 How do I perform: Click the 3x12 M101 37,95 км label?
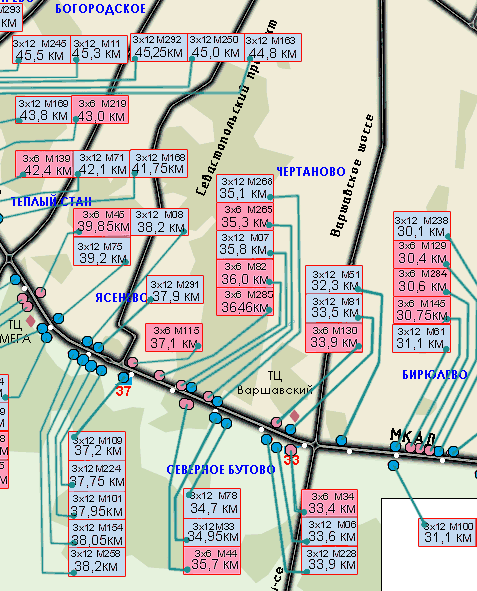[x=97, y=505]
